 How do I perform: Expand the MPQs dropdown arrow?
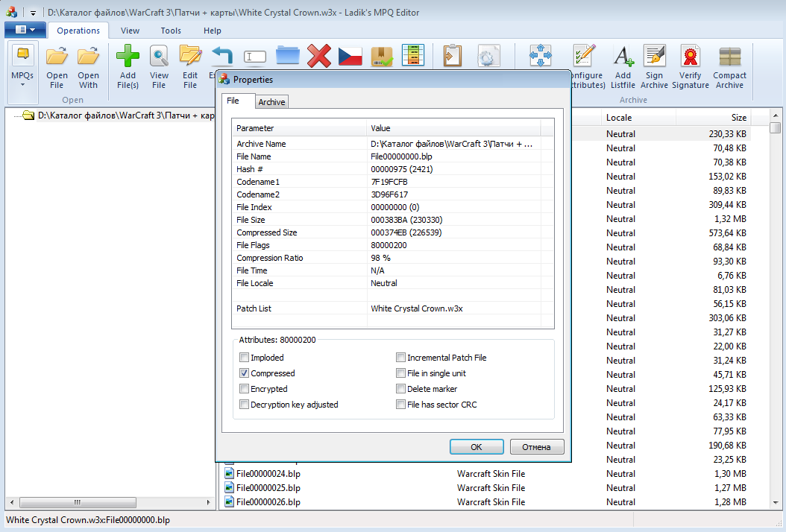pos(22,85)
